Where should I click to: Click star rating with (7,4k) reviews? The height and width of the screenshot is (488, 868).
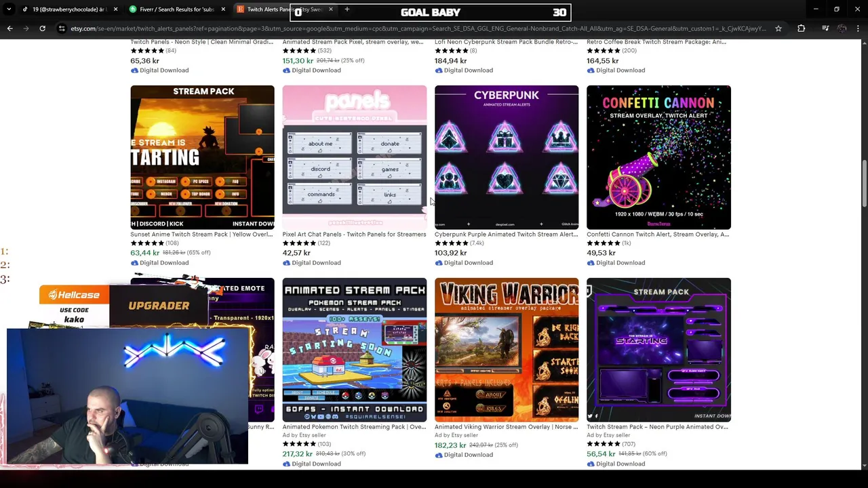click(459, 243)
